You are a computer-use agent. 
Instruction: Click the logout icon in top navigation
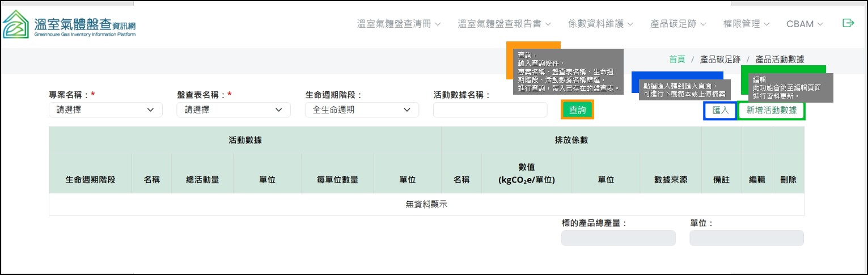coord(848,23)
